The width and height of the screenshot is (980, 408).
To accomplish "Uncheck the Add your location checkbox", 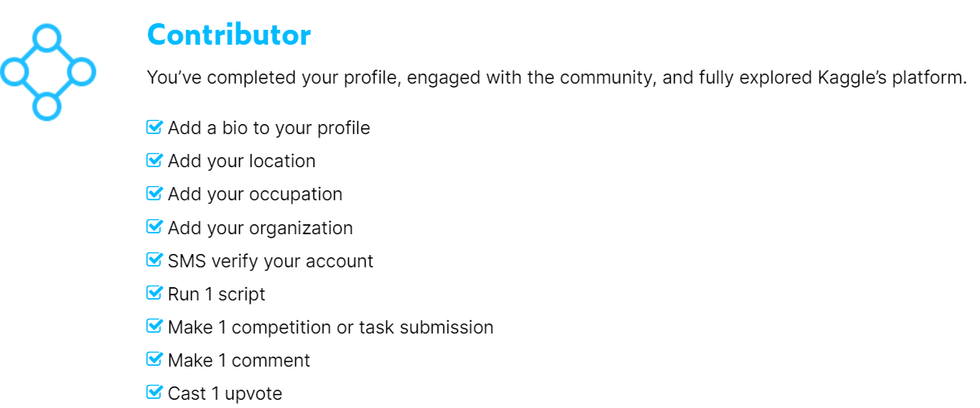I will pyautogui.click(x=154, y=161).
